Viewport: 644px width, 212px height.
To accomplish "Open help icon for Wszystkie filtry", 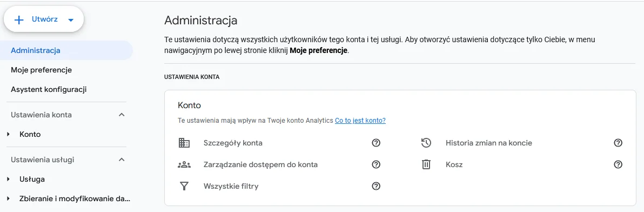I will (376, 186).
